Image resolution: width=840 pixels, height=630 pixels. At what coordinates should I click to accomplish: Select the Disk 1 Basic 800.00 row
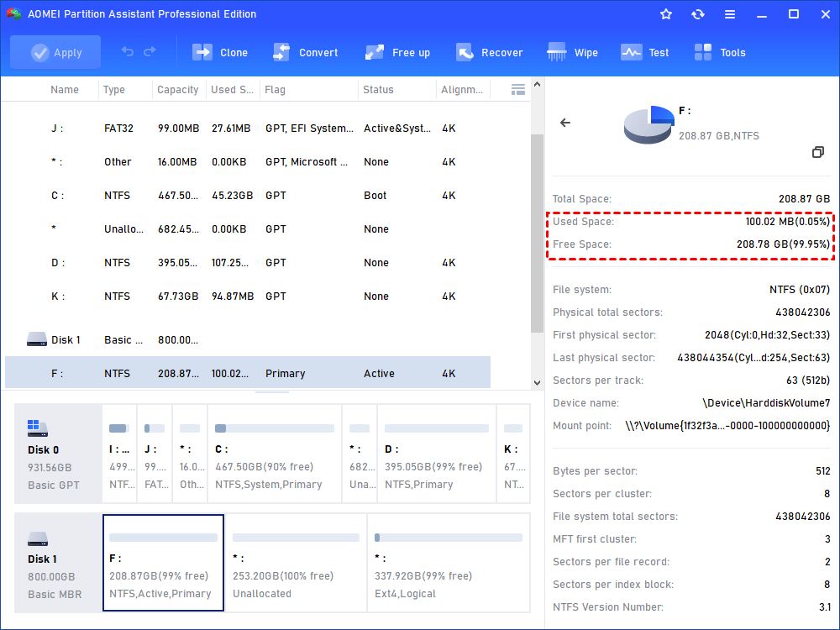click(248, 339)
